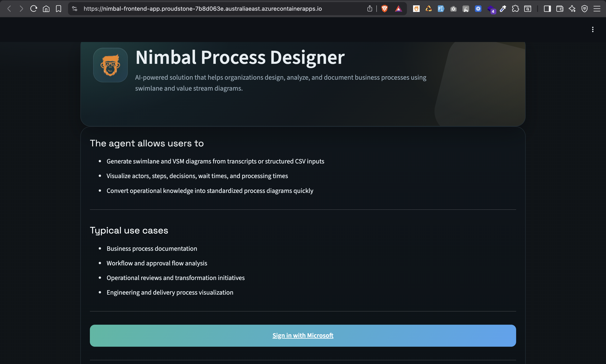Open the Brave Shields panel
Image resolution: width=606 pixels, height=364 pixels.
[x=384, y=9]
